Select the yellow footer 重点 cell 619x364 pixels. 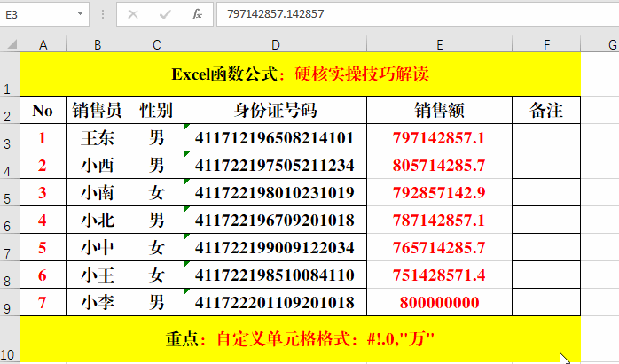point(300,339)
